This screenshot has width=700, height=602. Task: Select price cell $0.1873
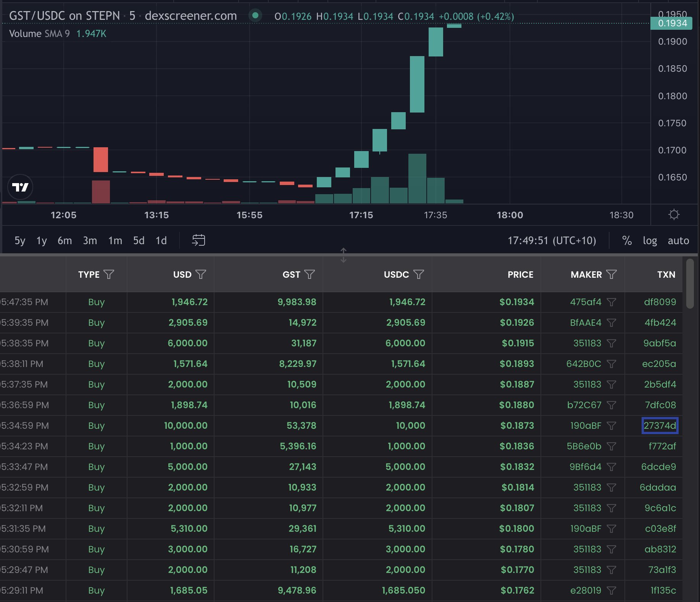click(x=517, y=426)
